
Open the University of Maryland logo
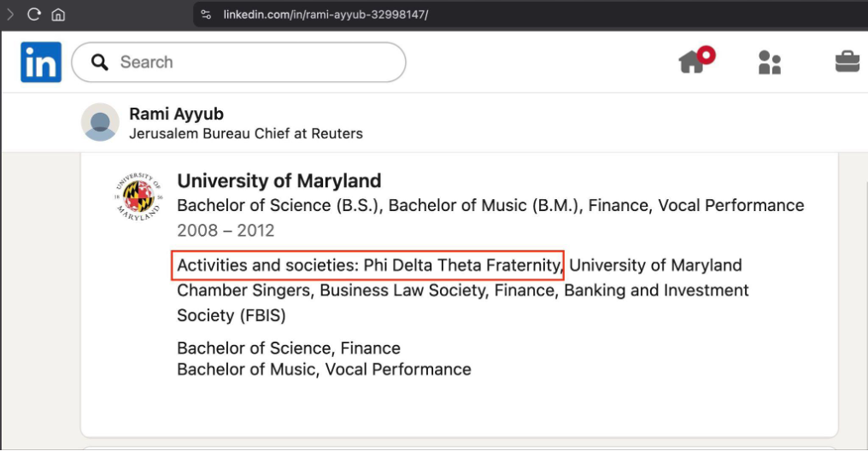(138, 197)
